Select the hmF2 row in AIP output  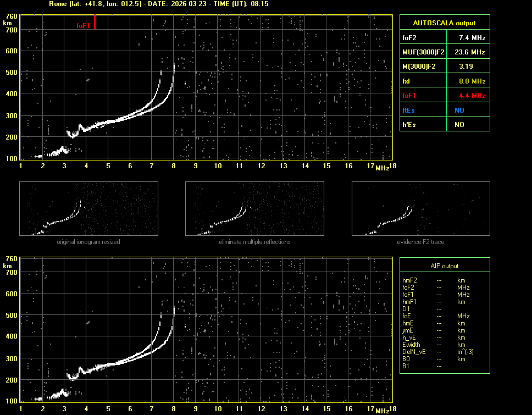pos(410,280)
